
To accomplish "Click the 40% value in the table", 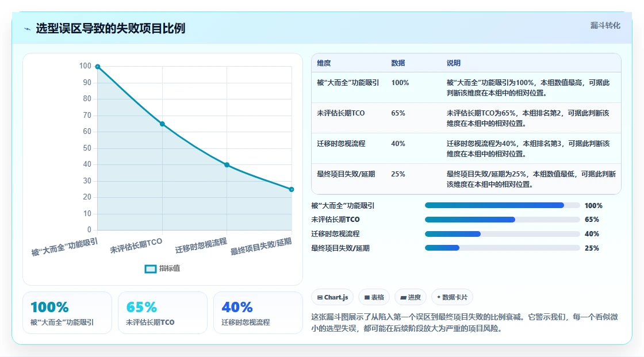I will [x=398, y=143].
